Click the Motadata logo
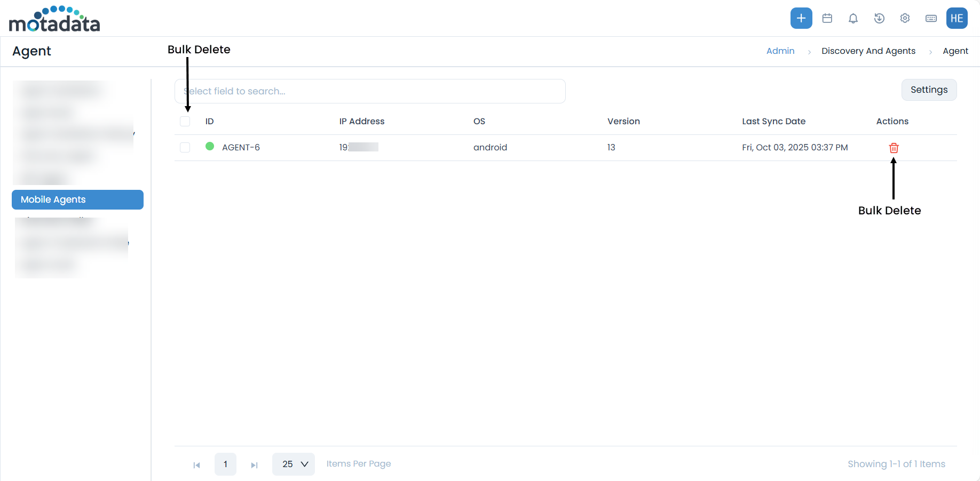980x481 pixels. [54, 19]
